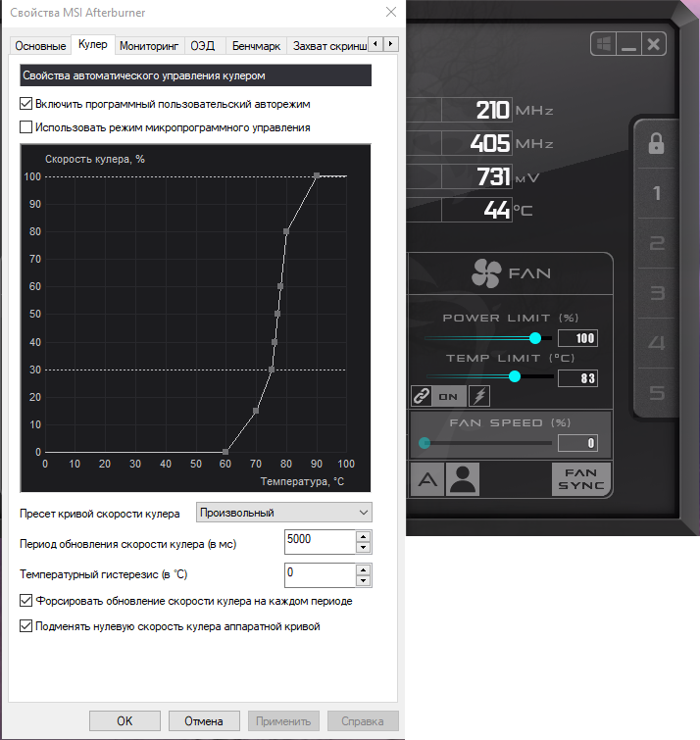This screenshot has width=700, height=740.
Task: Click the Windows startup icon in Afterburner
Action: click(603, 44)
